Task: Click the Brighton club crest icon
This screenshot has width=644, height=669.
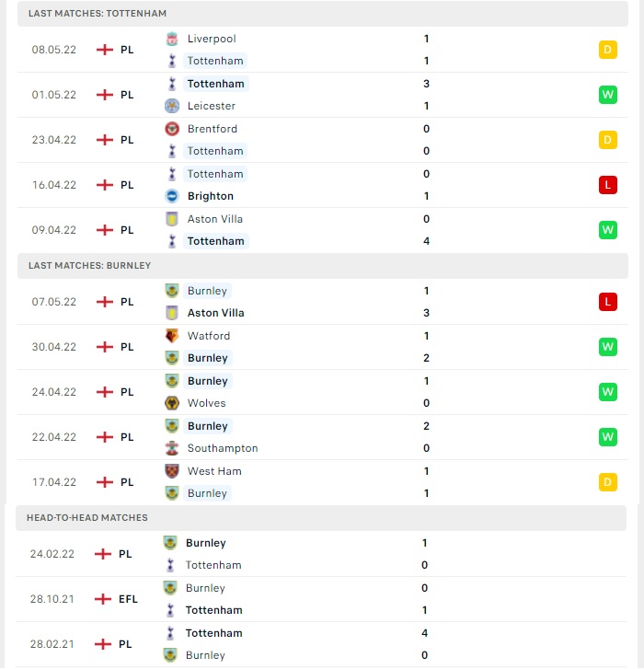Action: point(172,196)
